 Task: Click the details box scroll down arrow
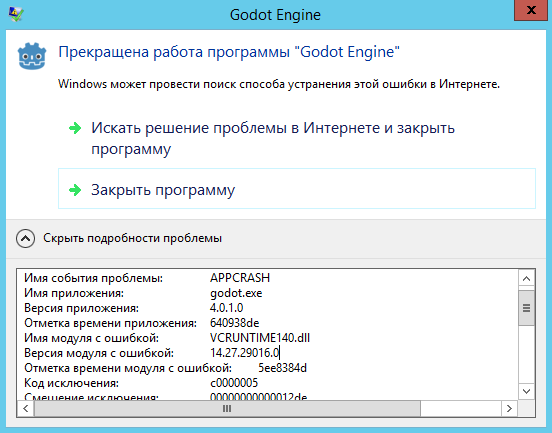(x=527, y=391)
